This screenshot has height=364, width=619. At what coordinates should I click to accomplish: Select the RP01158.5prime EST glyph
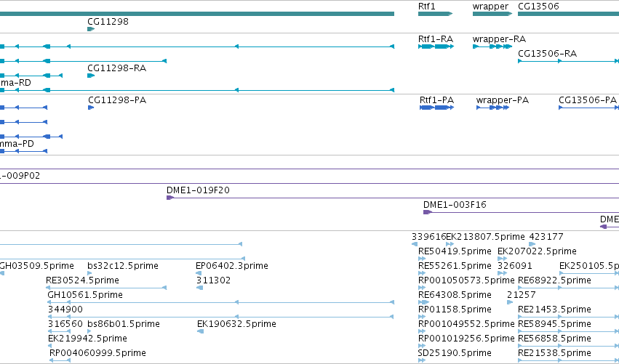(x=422, y=317)
